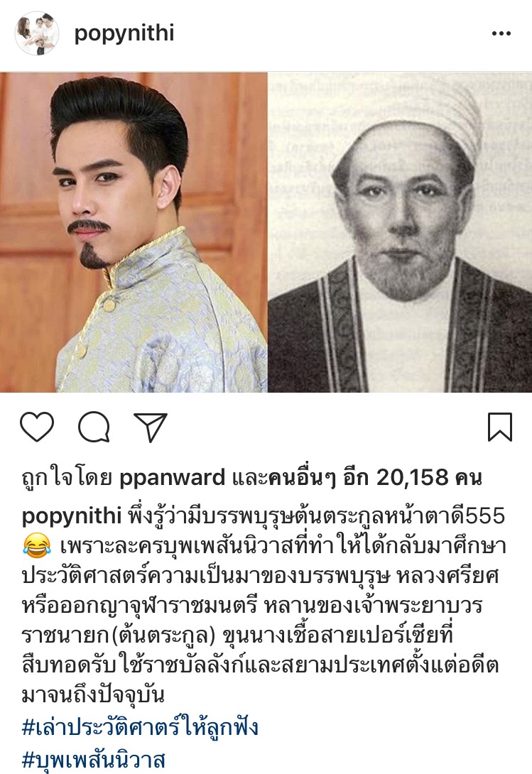Open hashtag #บุพเพสันนิวาส
The image size is (532, 774).
[93, 760]
